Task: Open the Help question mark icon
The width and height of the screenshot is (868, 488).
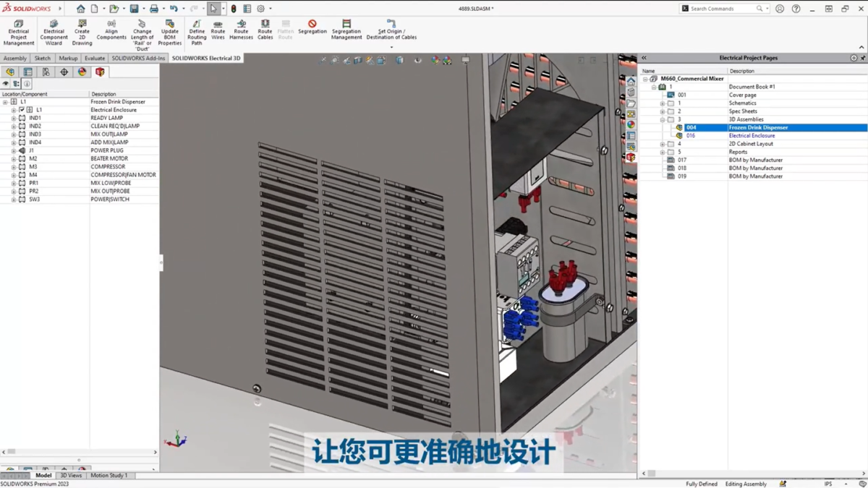Action: (796, 9)
